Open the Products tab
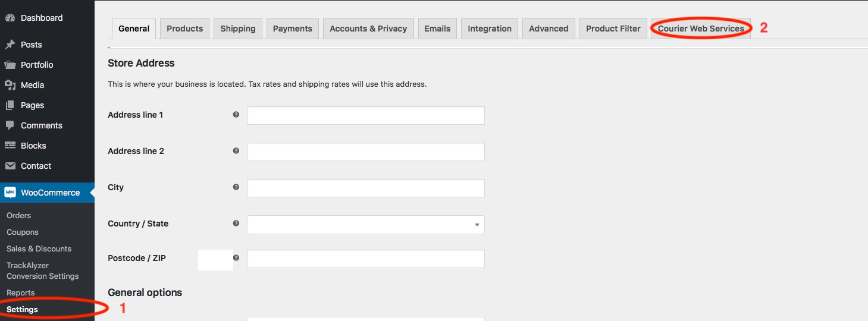The image size is (868, 321). point(184,29)
